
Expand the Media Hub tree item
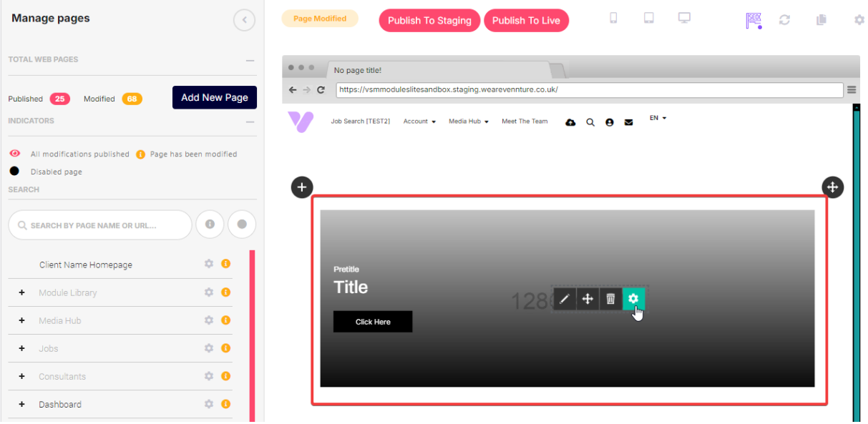(x=21, y=320)
